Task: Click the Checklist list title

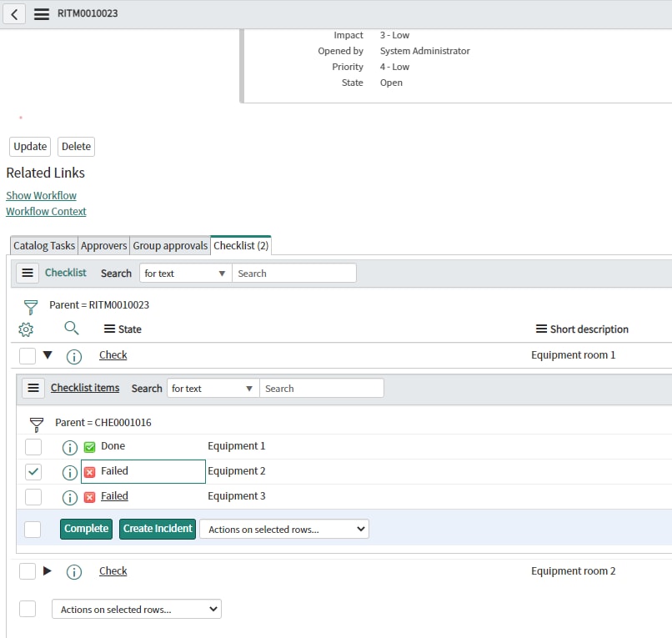Action: 66,273
